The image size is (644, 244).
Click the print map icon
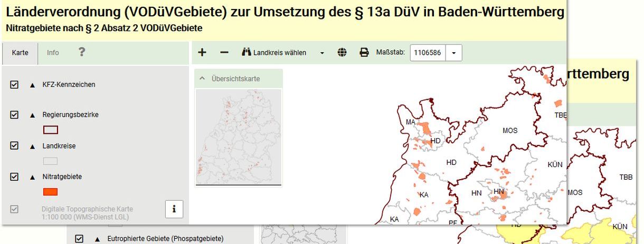(364, 53)
